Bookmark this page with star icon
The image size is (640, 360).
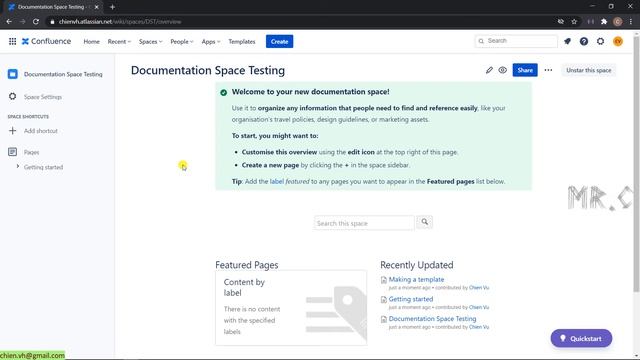(x=574, y=22)
